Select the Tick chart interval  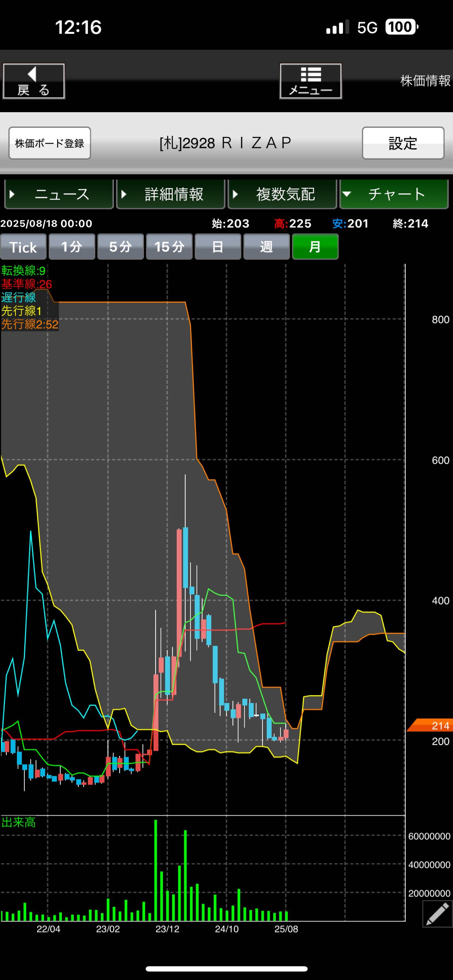(x=23, y=247)
